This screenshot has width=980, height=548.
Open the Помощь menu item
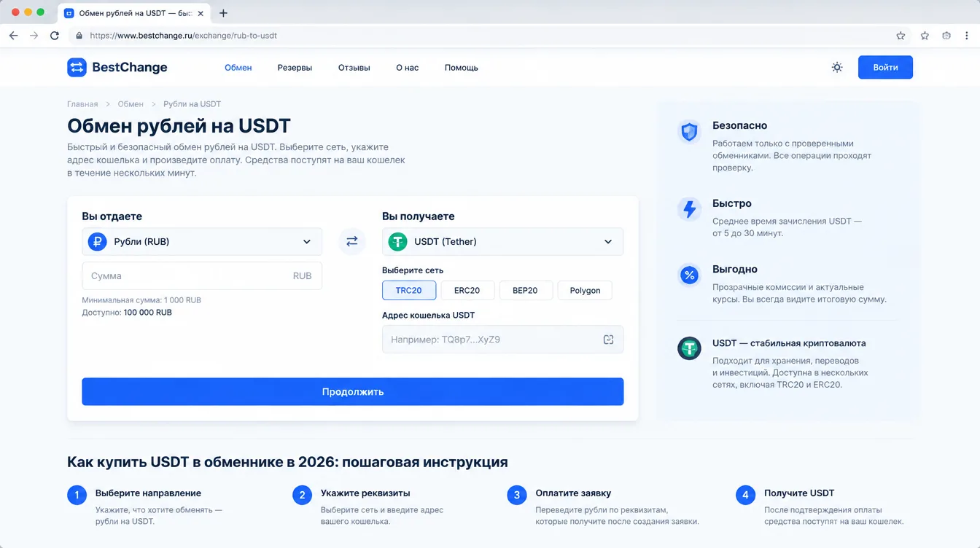pos(462,68)
